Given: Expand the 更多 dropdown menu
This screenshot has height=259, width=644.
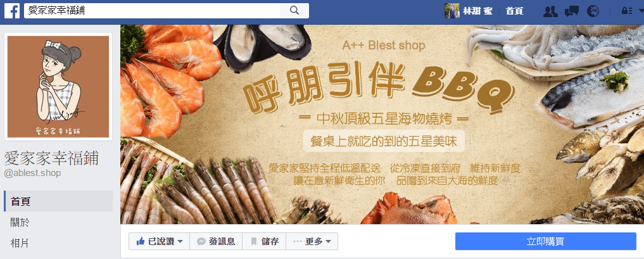Looking at the screenshot, I should (312, 241).
